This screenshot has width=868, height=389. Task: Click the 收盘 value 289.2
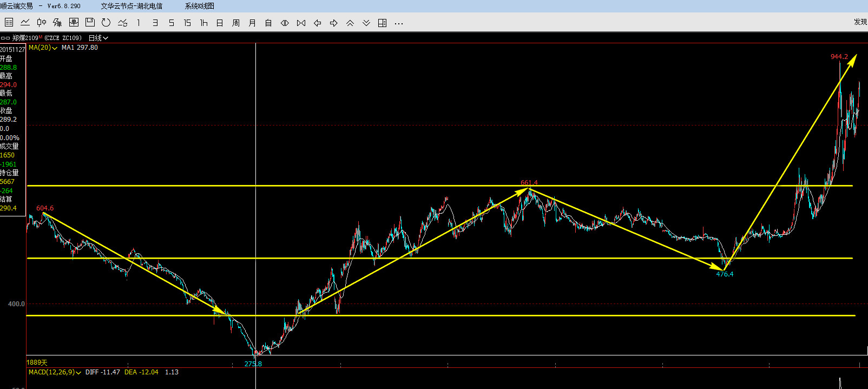coord(8,120)
